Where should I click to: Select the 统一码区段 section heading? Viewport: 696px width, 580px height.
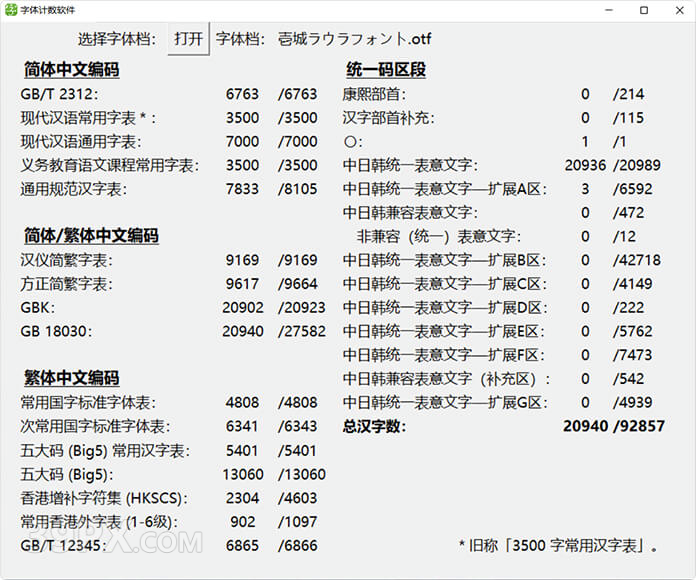coord(386,70)
